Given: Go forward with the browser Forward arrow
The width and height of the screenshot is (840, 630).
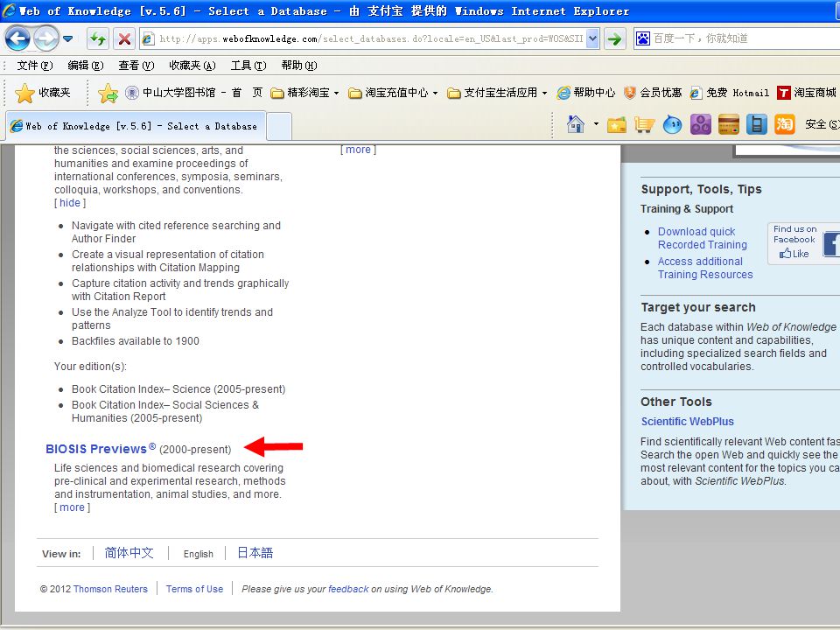Looking at the screenshot, I should [x=46, y=38].
